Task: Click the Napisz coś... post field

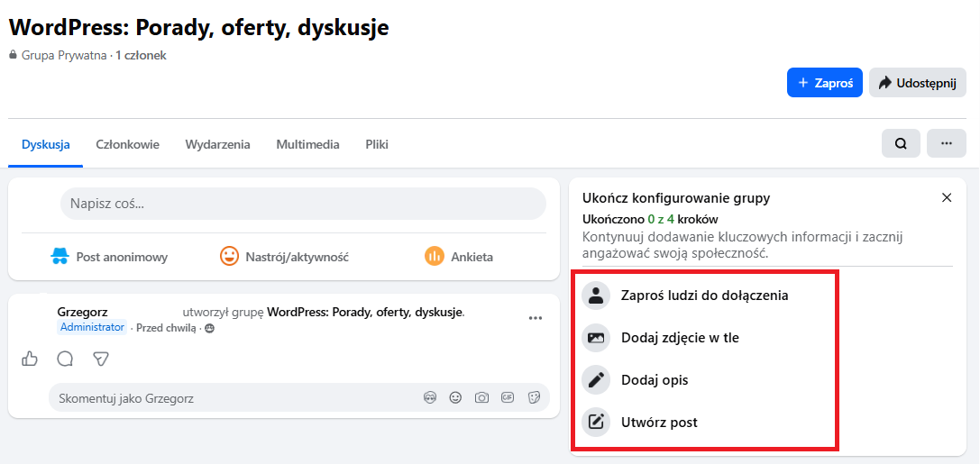Action: [x=303, y=204]
